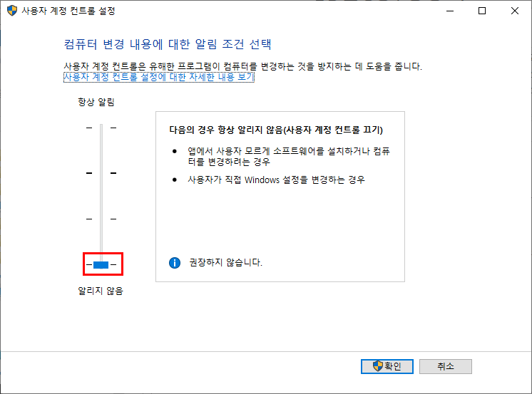532x394 pixels.
Task: Click the UAC shield icon in title bar
Action: (x=12, y=11)
